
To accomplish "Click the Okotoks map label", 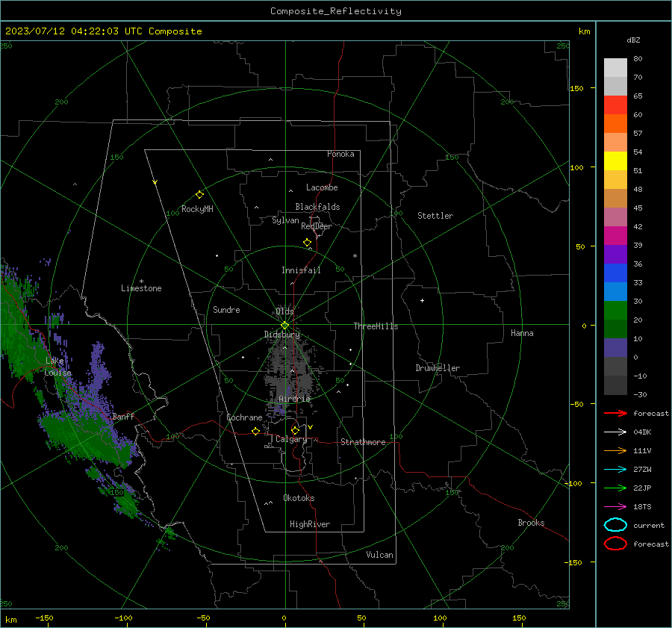I will (299, 498).
